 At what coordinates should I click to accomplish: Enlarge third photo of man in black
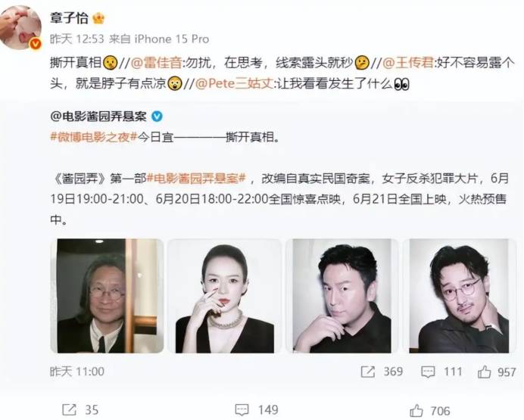(342, 296)
